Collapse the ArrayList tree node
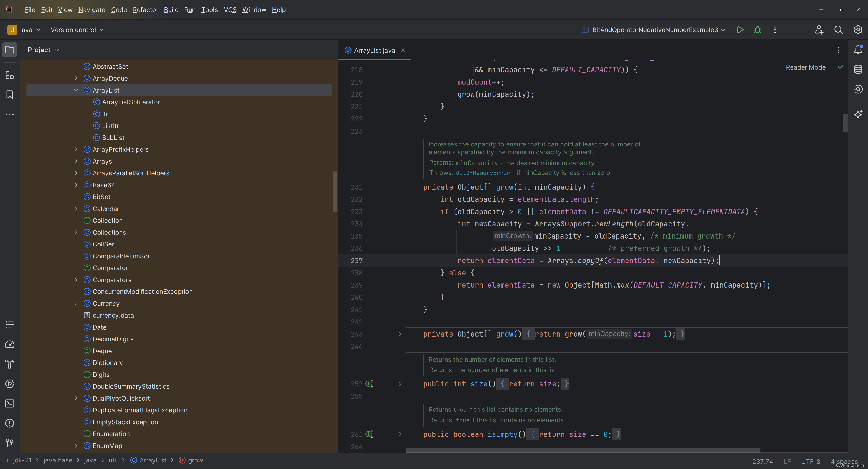Screen dimensions: 868x469 click(x=76, y=90)
